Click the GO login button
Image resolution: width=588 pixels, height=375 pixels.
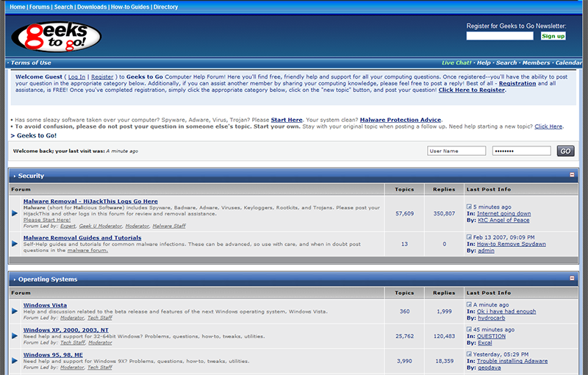pos(565,151)
